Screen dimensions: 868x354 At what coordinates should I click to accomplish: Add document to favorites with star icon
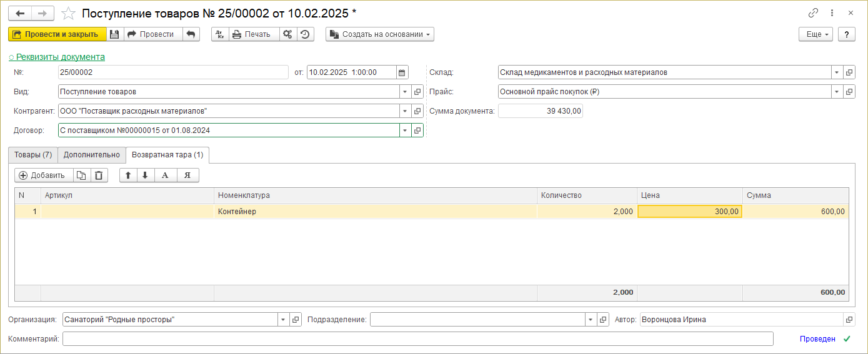69,13
